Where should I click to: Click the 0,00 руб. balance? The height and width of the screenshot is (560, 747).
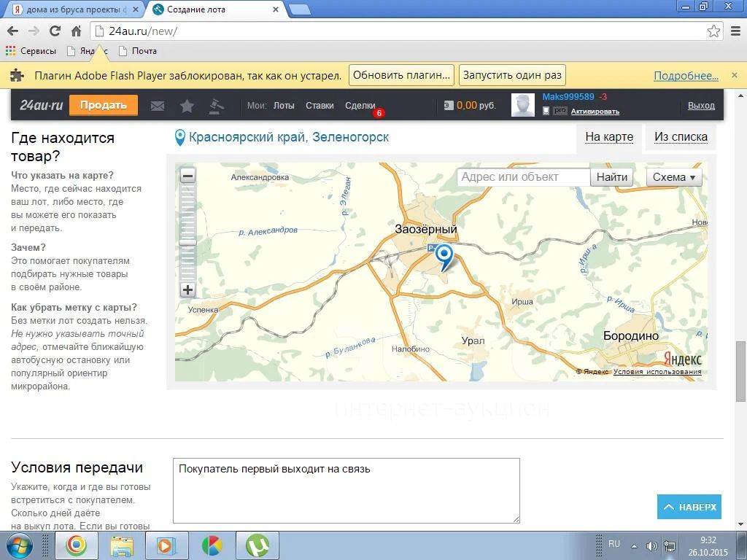[x=471, y=105]
